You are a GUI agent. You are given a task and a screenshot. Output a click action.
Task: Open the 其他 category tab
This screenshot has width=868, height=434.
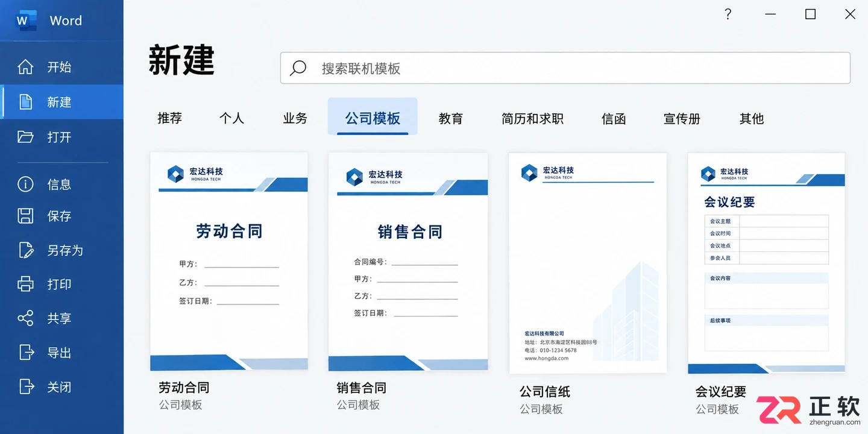(x=751, y=118)
